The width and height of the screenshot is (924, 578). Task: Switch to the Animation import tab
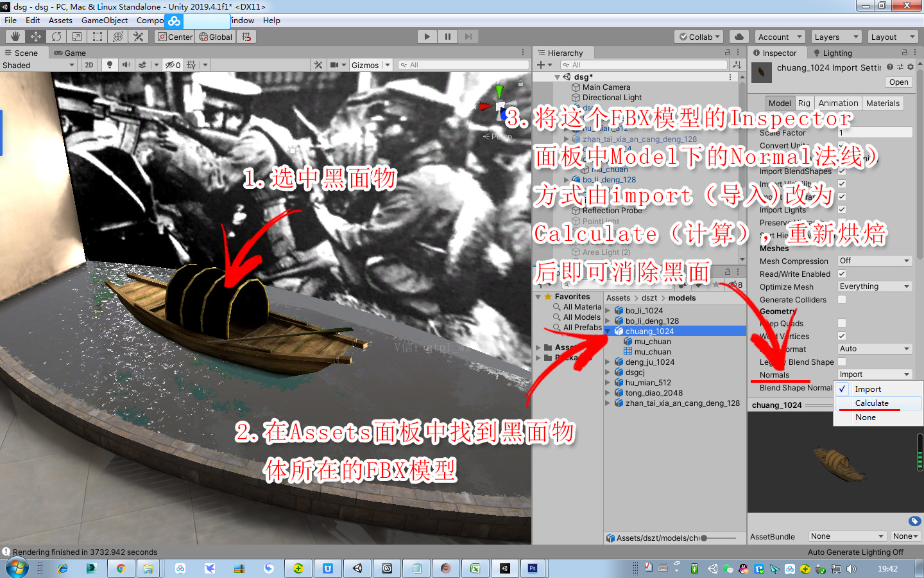point(838,103)
